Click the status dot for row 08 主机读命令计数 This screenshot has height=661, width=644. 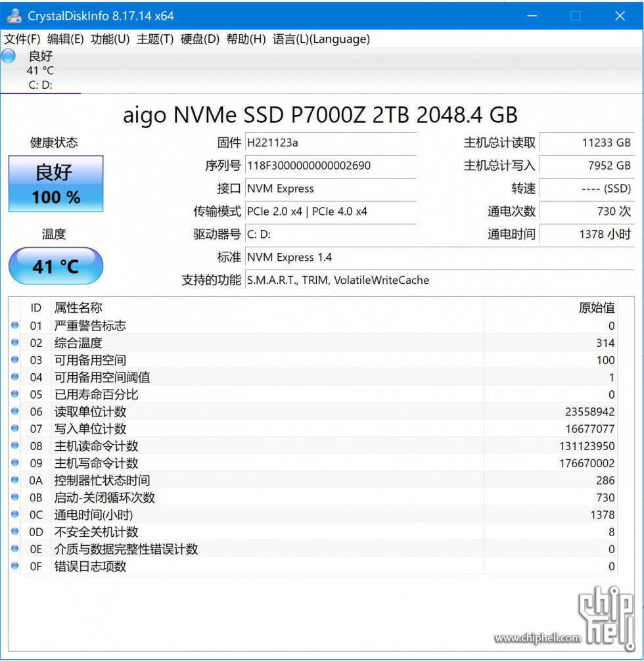(14, 445)
